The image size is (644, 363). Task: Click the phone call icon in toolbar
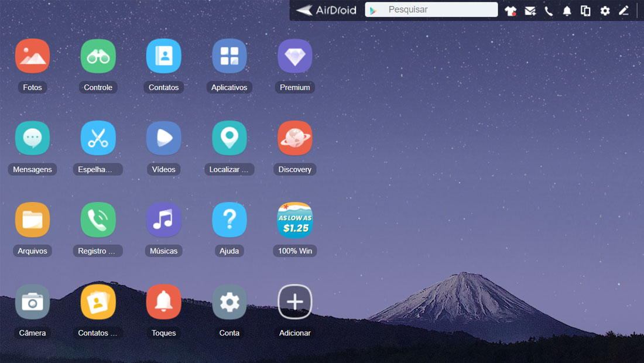(549, 11)
